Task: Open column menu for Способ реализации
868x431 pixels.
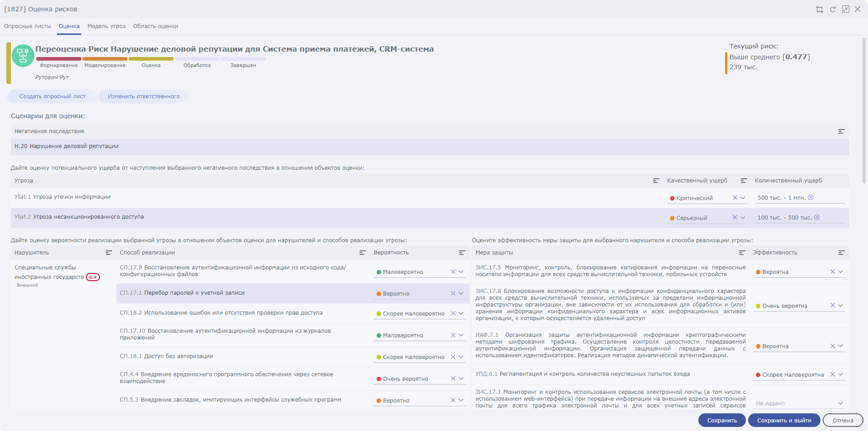Action: [x=362, y=253]
